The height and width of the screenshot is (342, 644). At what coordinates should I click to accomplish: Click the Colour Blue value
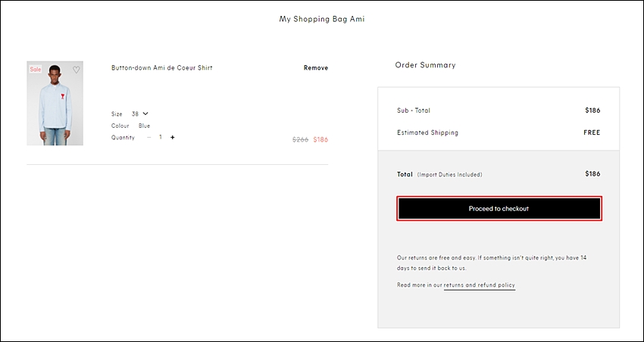coord(144,126)
